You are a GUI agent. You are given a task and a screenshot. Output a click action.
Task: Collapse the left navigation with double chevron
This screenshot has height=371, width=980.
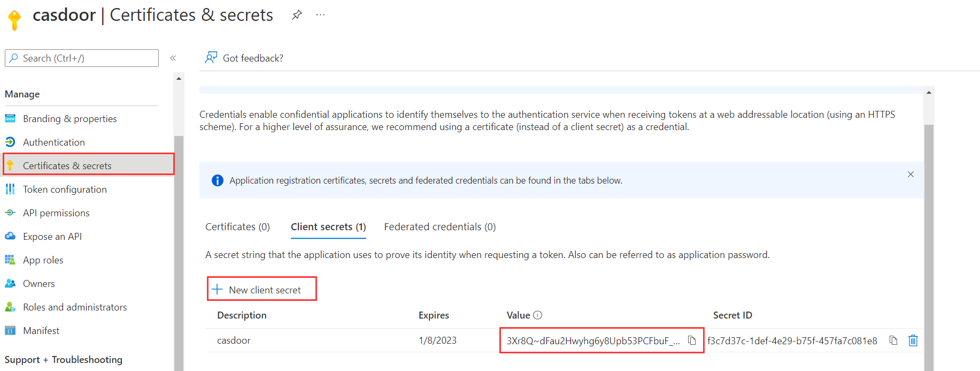(173, 58)
